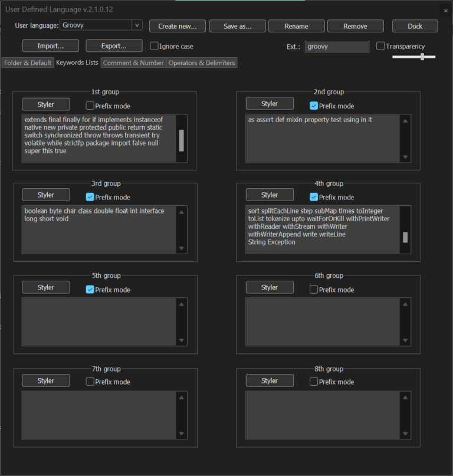453x476 pixels.
Task: Go to Operators & Delimiters tab
Action: click(202, 63)
